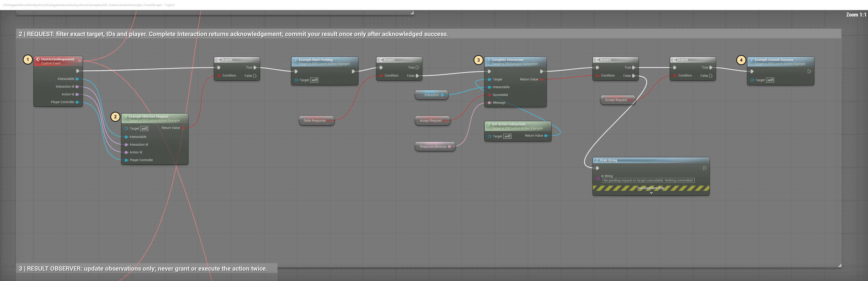Click the Condition pin of Branch after Complete Interaction
The width and height of the screenshot is (868, 281).
(x=597, y=76)
